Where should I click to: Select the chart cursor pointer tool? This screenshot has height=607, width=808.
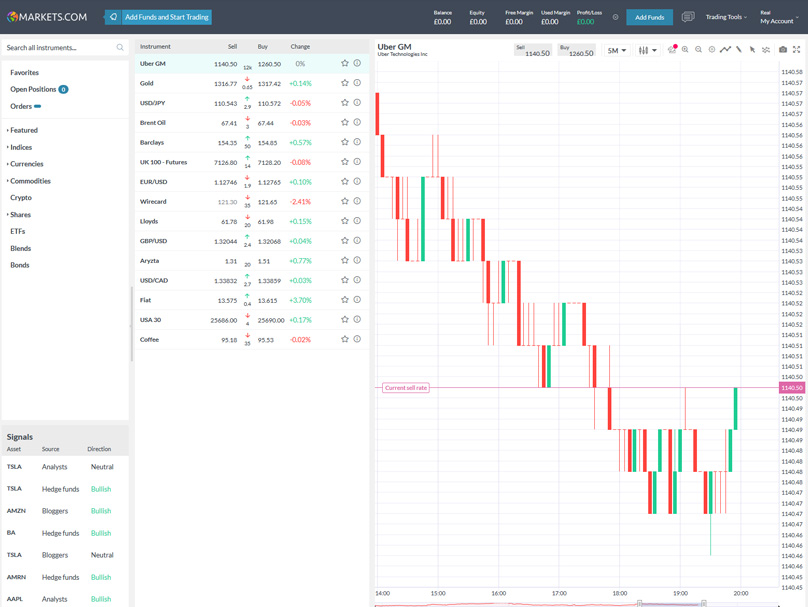pos(752,50)
